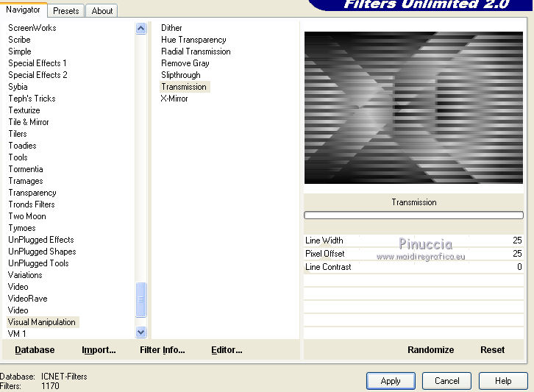Viewport: 534px width, 392px height.
Task: Select the Transmission filter
Action: click(x=185, y=87)
